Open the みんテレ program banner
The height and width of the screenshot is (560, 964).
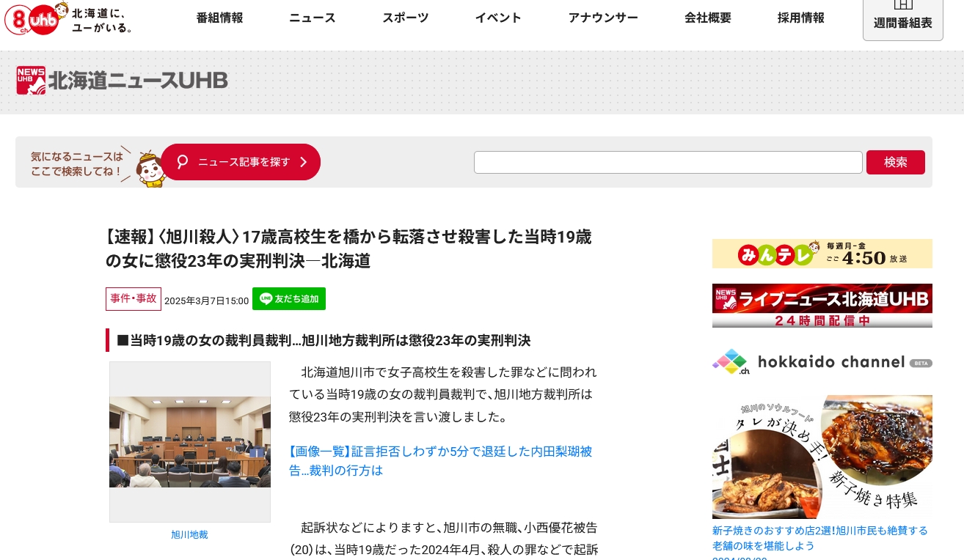[x=822, y=254]
